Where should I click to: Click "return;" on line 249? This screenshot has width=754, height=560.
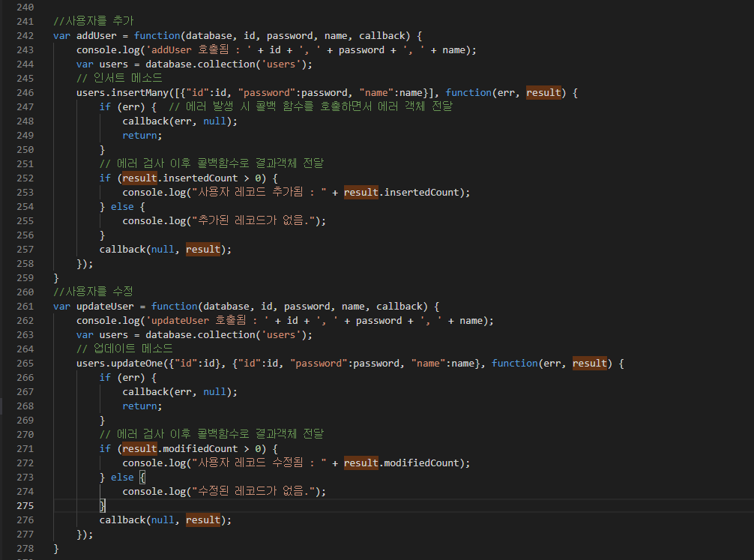pos(142,135)
